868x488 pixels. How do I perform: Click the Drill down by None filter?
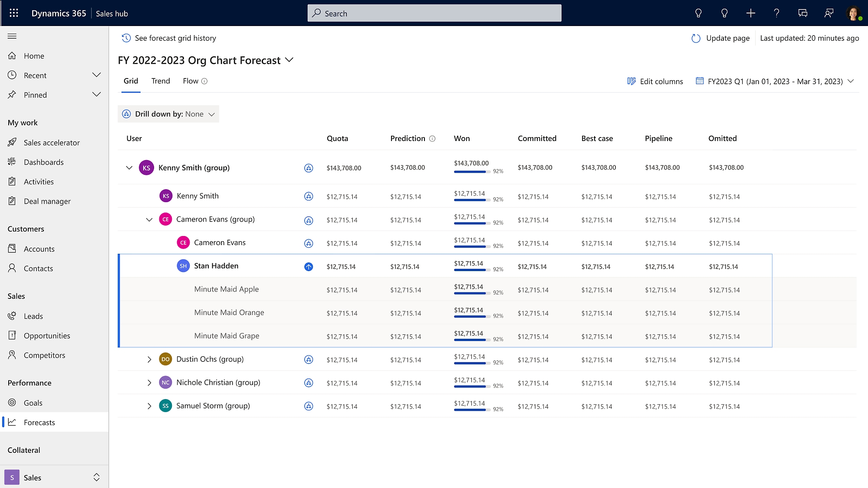[x=169, y=114]
